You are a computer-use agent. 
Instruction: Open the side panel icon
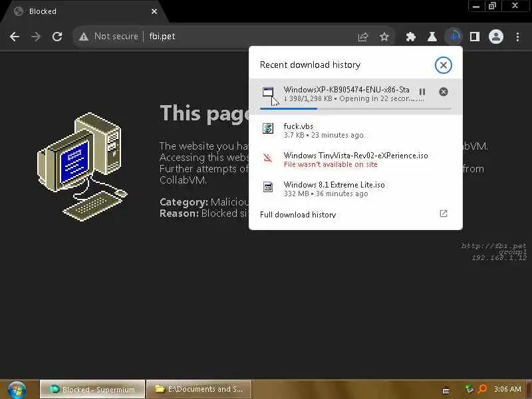474,37
